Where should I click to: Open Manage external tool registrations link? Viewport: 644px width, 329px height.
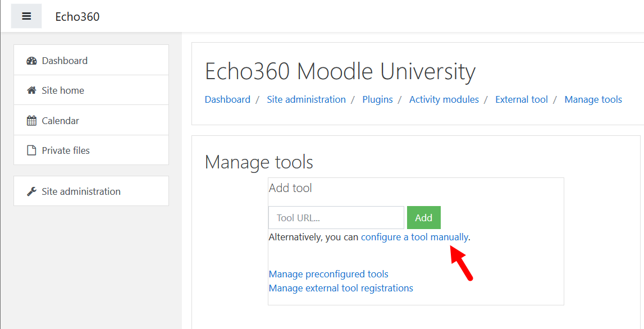click(341, 288)
